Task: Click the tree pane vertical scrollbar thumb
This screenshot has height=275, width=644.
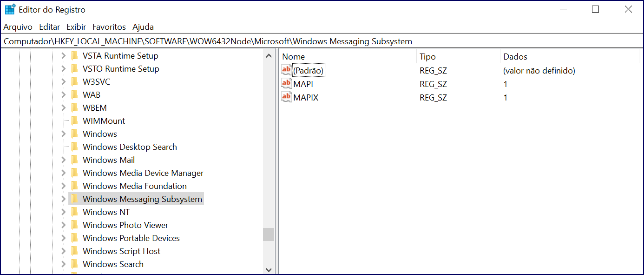Action: 269,235
